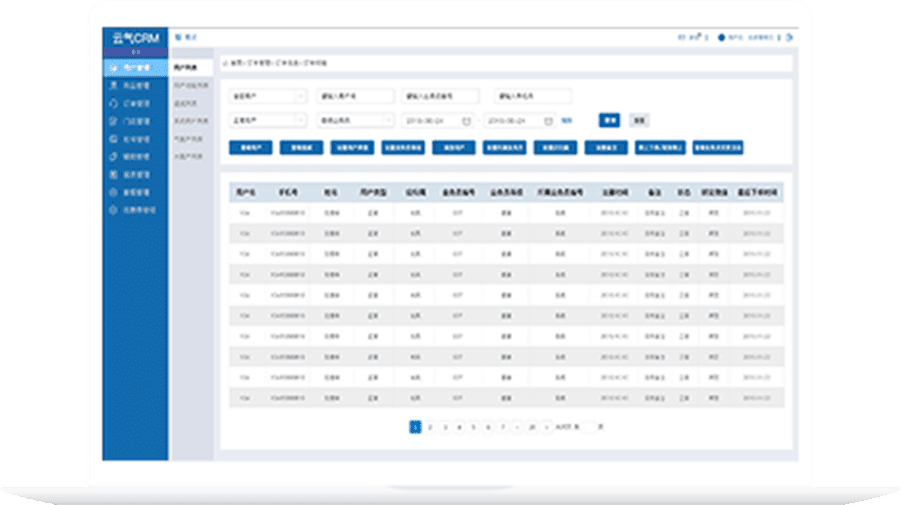Click the first blue action button above the table
Screen dimensions: 901x505
pyautogui.click(x=251, y=148)
